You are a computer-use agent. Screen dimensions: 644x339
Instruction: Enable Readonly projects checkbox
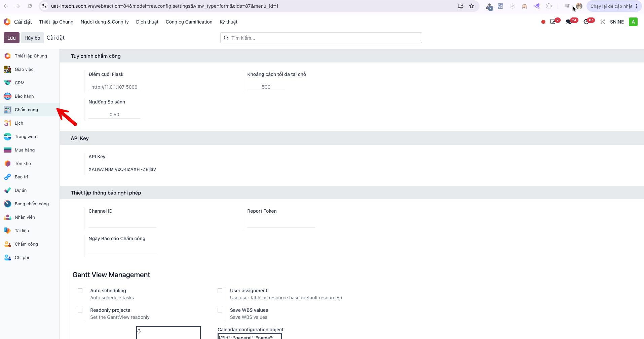coord(80,310)
